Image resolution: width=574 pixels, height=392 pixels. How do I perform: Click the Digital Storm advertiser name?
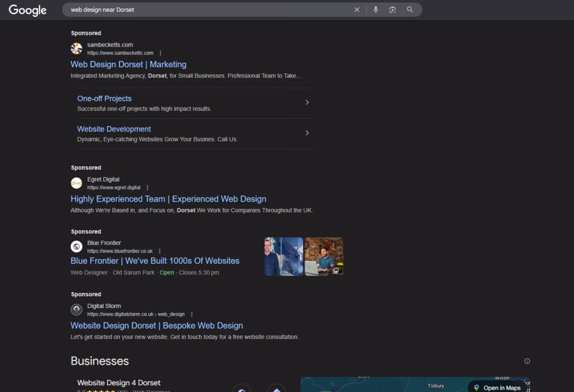coord(104,306)
